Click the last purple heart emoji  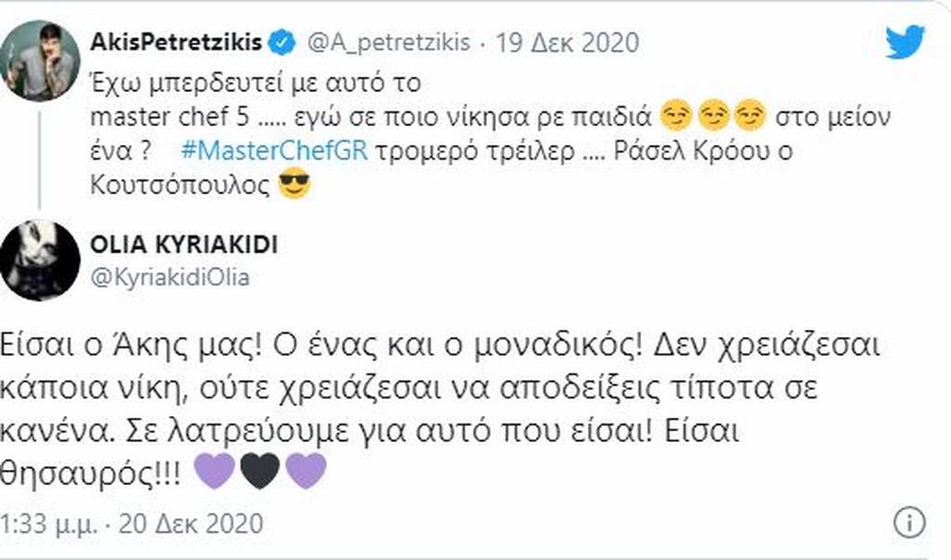[x=306, y=470]
